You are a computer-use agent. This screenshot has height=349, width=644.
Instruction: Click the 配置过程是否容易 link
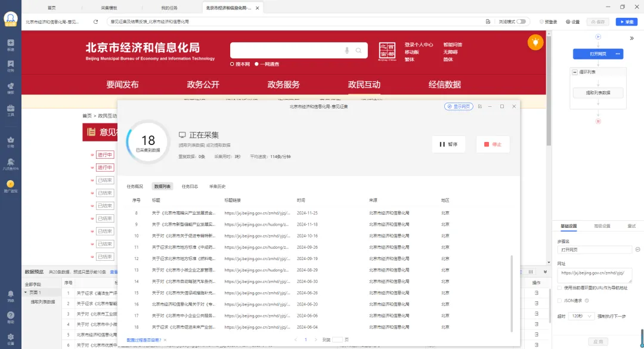pyautogui.click(x=144, y=341)
